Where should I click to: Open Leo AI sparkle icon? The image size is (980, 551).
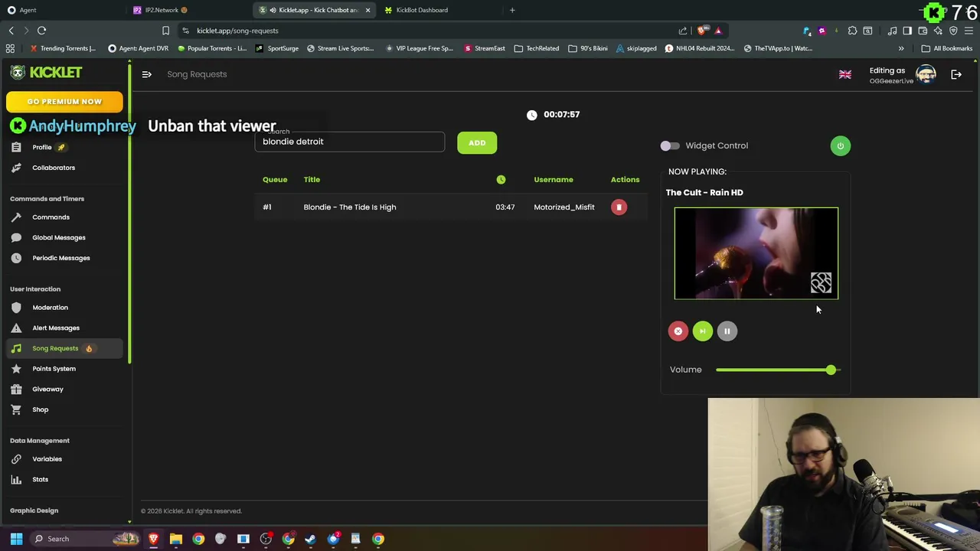point(938,31)
